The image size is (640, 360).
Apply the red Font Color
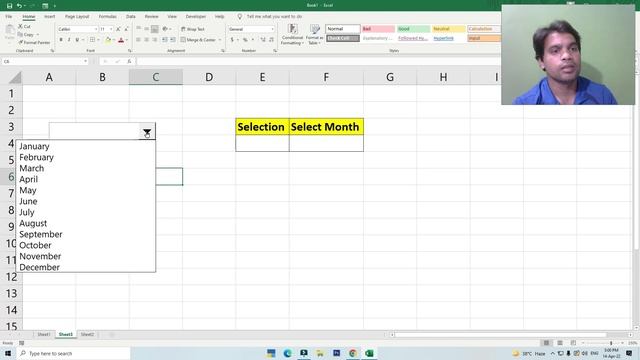[x=121, y=40]
